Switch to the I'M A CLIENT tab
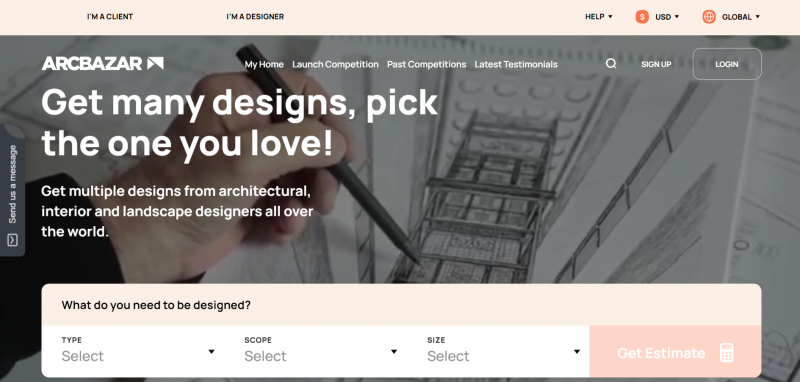 (x=110, y=17)
